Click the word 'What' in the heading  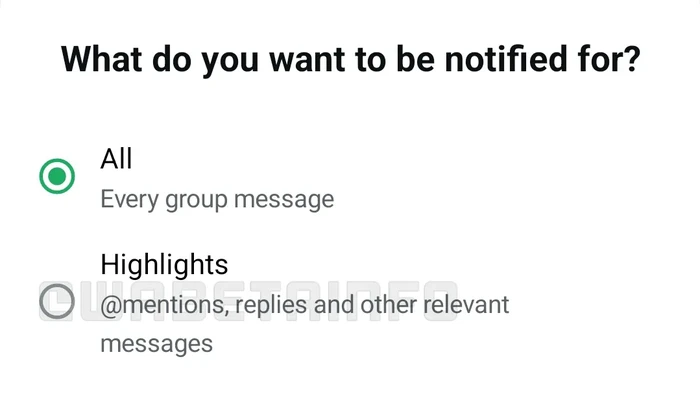pyautogui.click(x=101, y=59)
